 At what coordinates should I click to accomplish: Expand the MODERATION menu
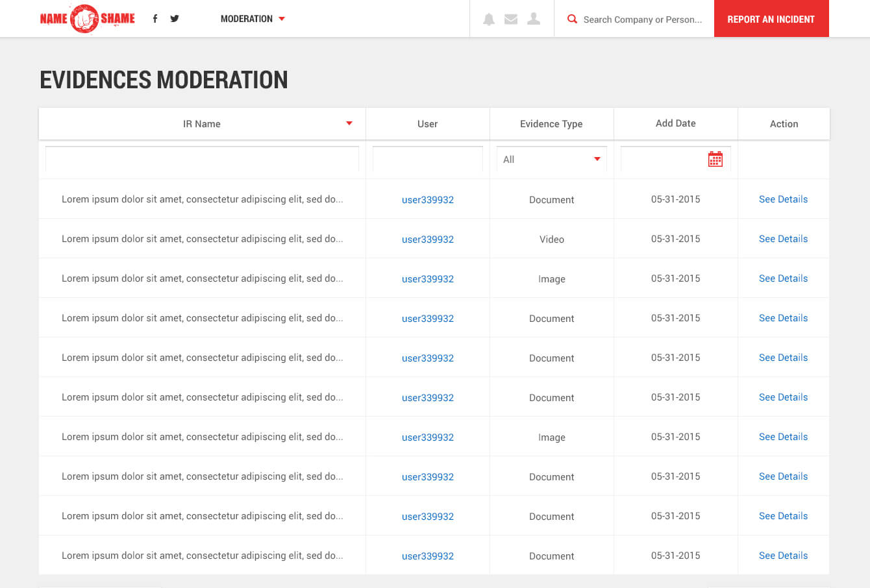point(253,19)
